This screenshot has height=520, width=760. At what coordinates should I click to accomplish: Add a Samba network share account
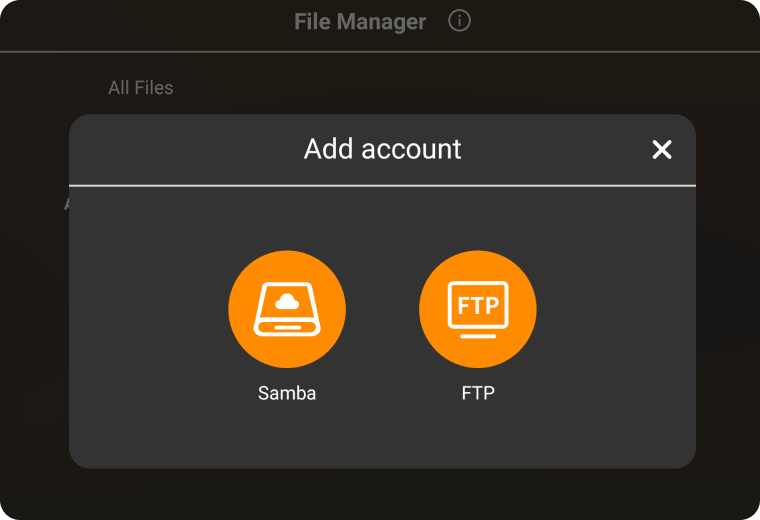pos(287,309)
